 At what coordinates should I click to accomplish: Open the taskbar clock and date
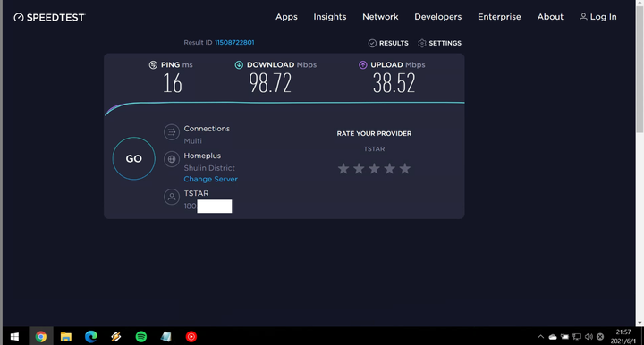623,336
